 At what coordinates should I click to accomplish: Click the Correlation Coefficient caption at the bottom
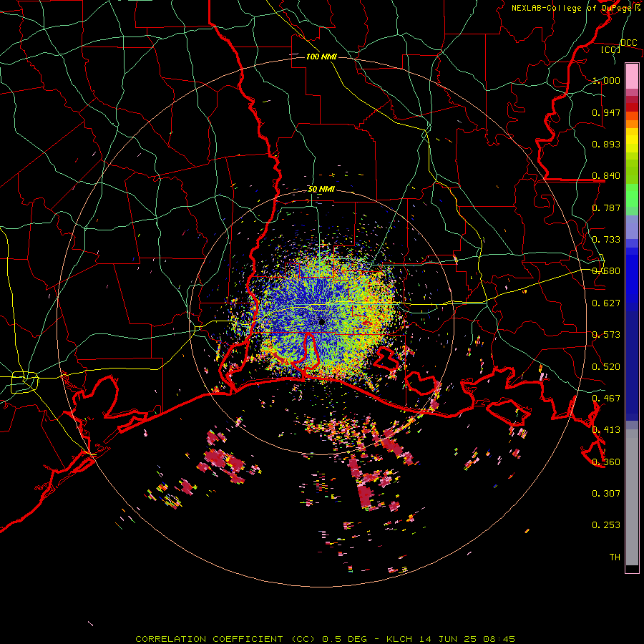(326, 639)
